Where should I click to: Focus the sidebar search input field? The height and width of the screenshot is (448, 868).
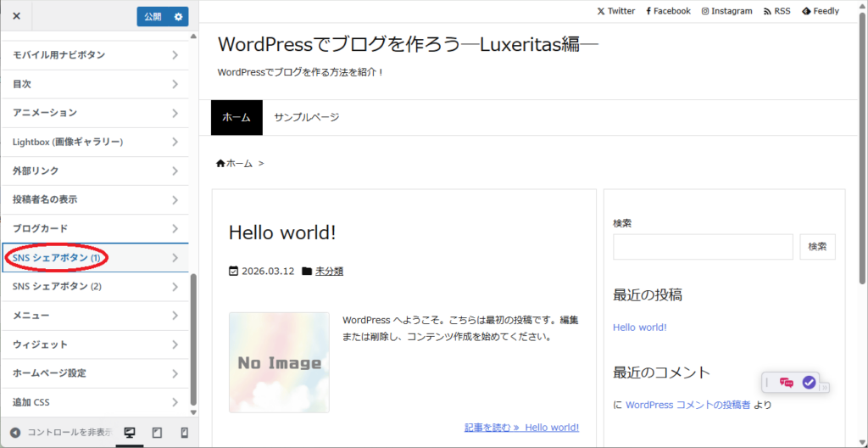pyautogui.click(x=703, y=247)
